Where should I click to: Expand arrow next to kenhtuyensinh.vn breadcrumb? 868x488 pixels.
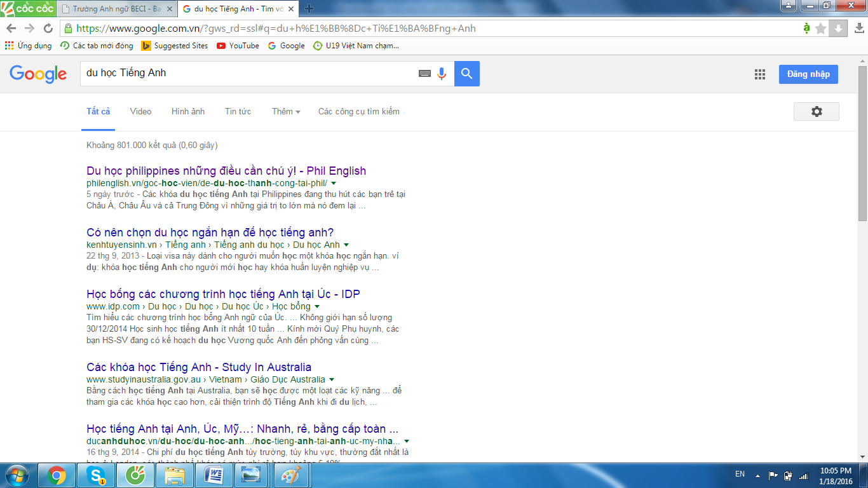click(346, 245)
